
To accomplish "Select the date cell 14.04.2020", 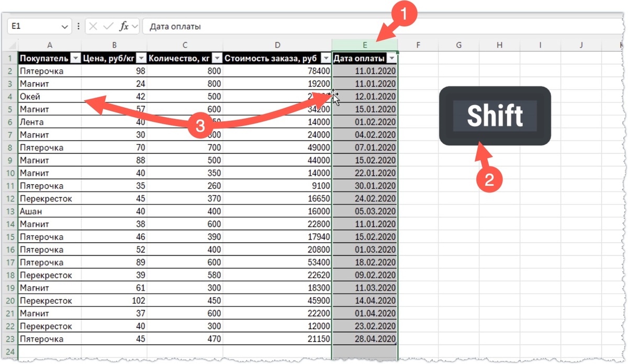I will 365,301.
